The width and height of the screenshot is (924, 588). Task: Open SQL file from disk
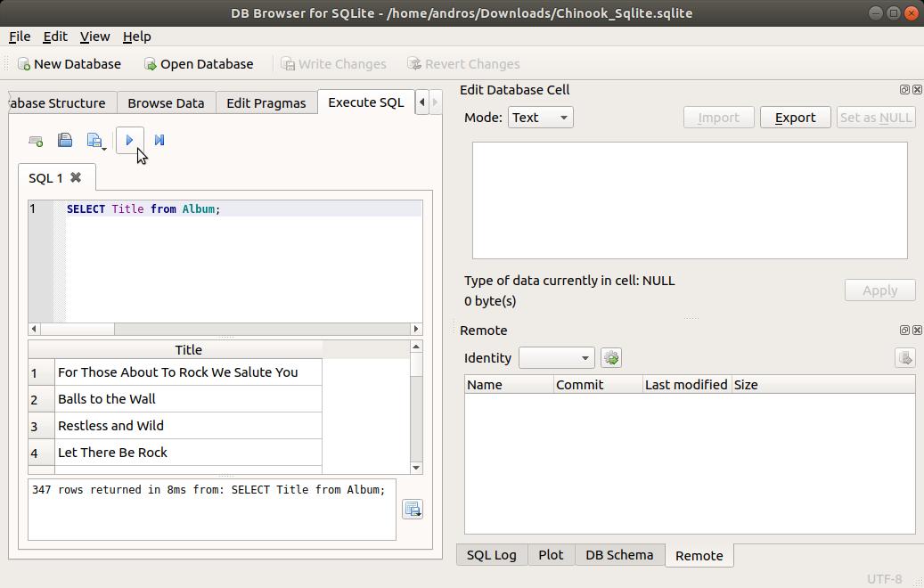coord(65,140)
